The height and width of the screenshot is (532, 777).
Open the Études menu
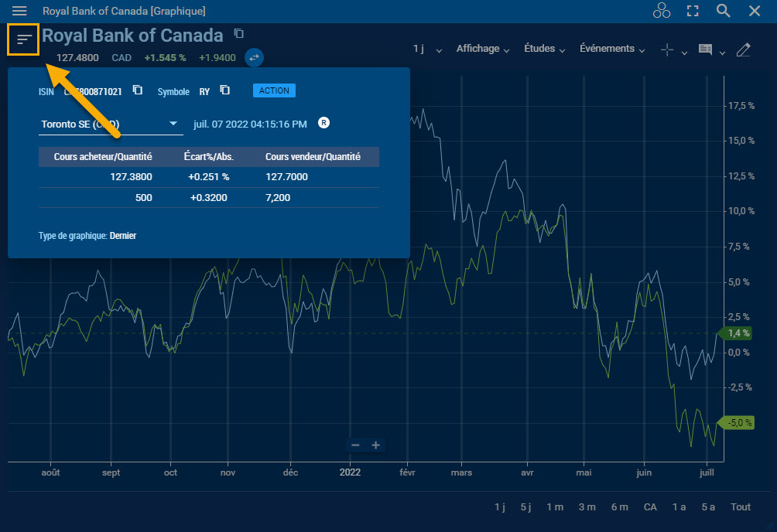(x=544, y=49)
